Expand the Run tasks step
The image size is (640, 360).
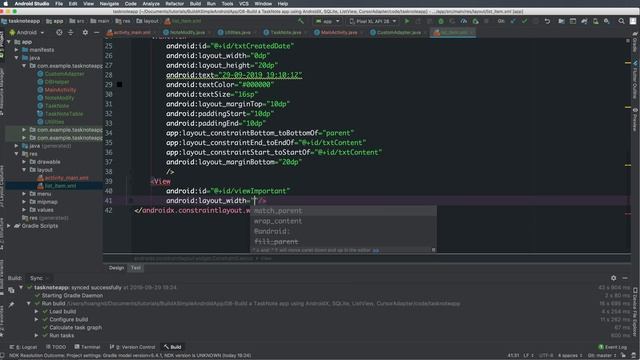tap(36, 336)
